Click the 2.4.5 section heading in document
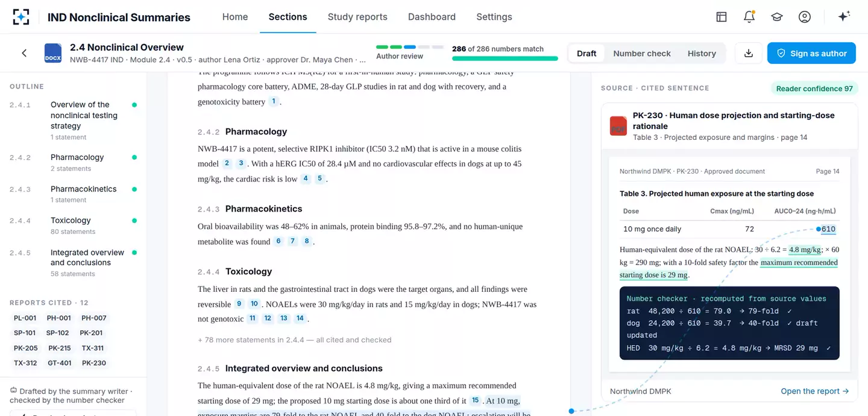This screenshot has width=868, height=416. click(x=290, y=368)
